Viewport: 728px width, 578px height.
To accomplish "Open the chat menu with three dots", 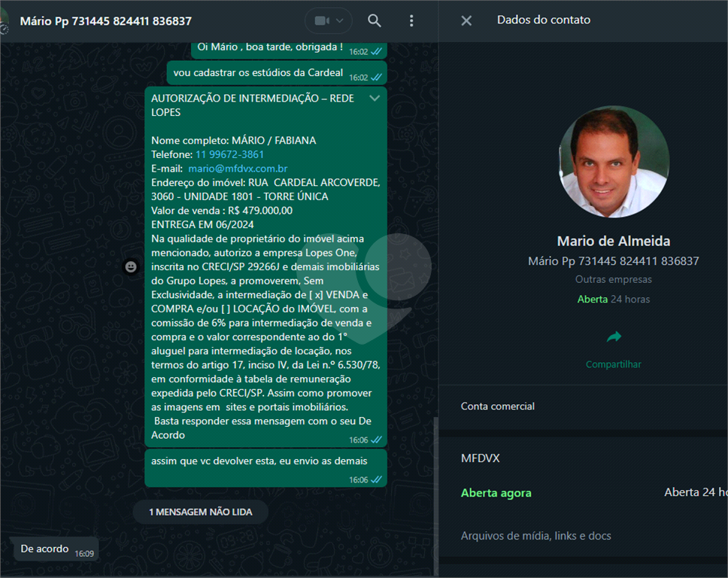I will (411, 20).
